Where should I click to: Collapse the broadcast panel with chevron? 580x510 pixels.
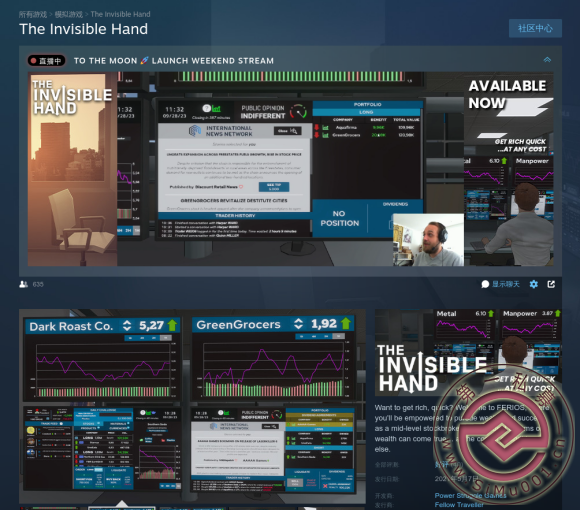click(547, 60)
